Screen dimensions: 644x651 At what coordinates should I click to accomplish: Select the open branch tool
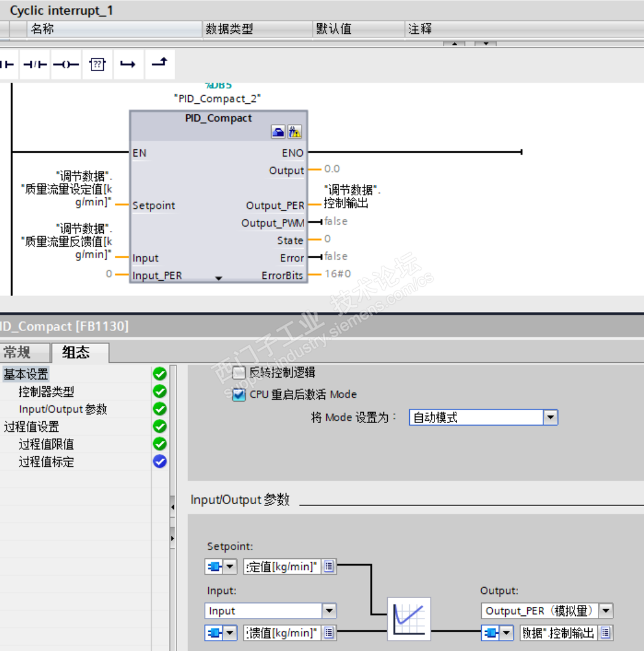(128, 64)
